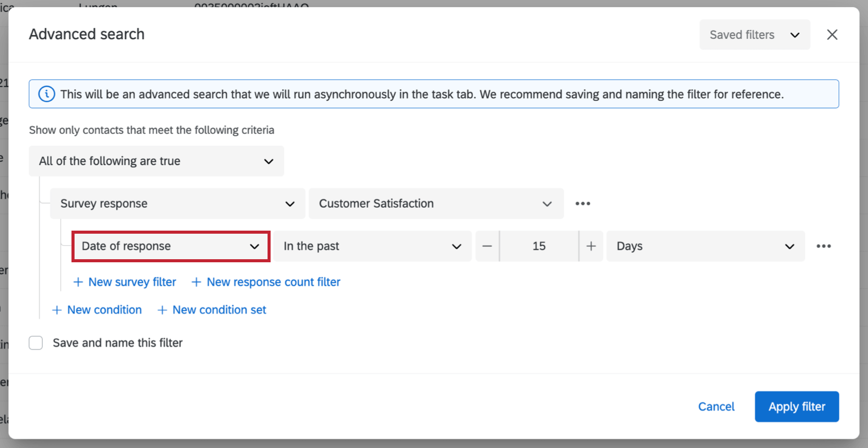Screen dimensions: 868x448
Task: Add a New condition
Action: coord(98,310)
